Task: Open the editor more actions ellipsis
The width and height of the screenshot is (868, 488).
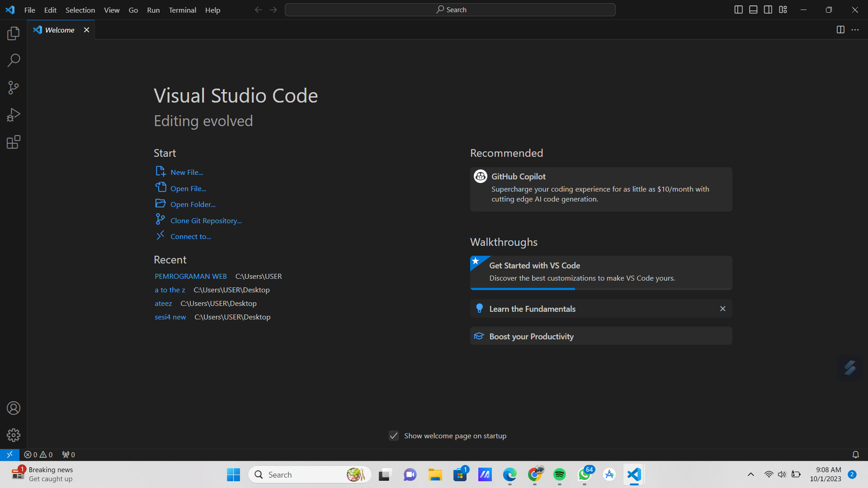Action: coord(855,30)
